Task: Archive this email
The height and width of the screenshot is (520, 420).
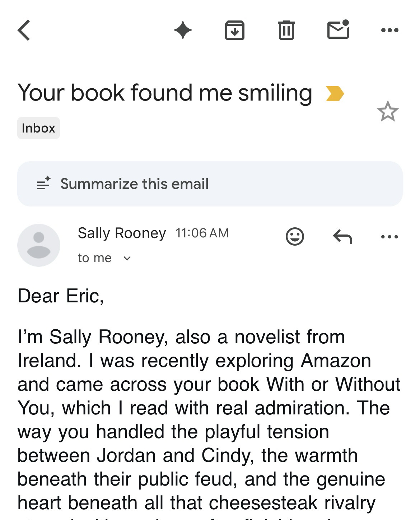Action: tap(234, 30)
